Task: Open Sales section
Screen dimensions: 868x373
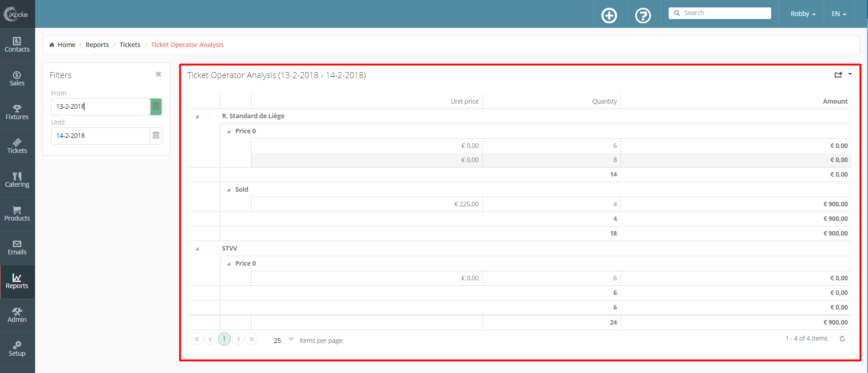Action: pos(17,79)
